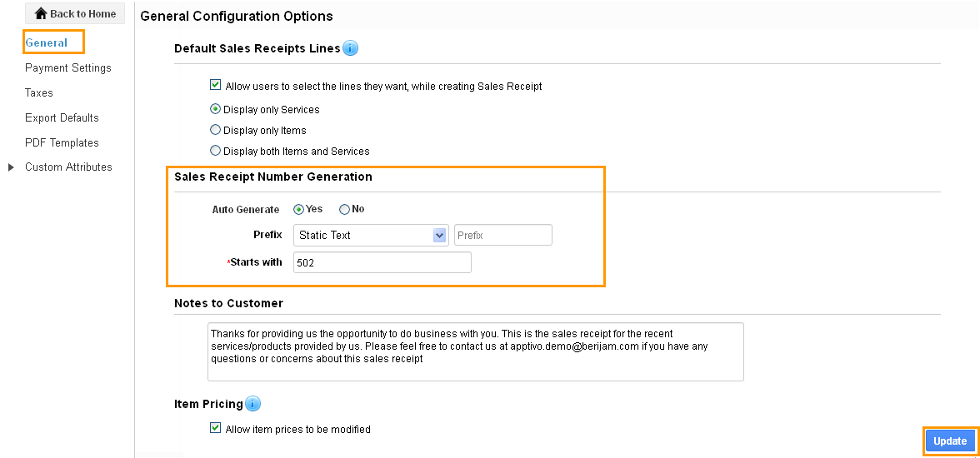
Task: Select Display only Services radio button
Action: (216, 109)
